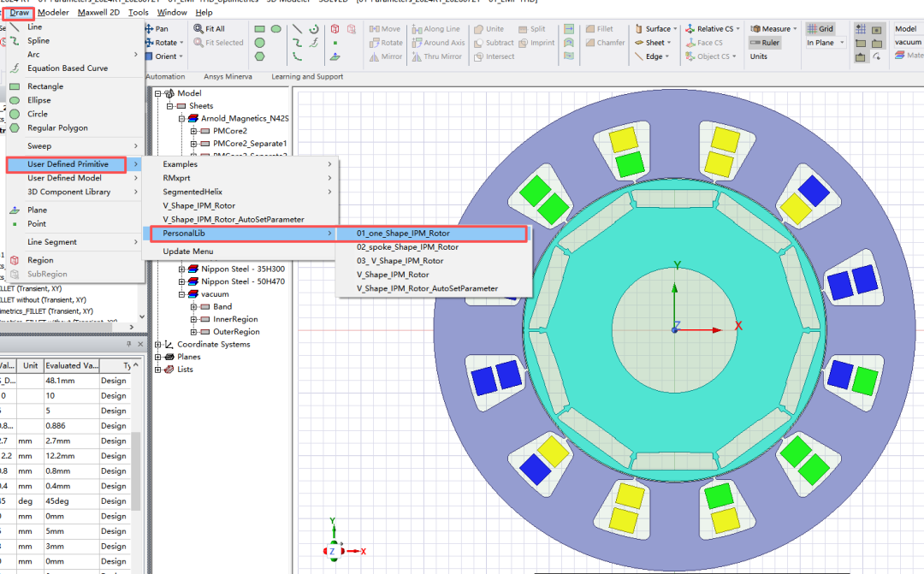This screenshot has height=574, width=924.
Task: Choose Region in the Draw menu
Action: (x=75, y=260)
